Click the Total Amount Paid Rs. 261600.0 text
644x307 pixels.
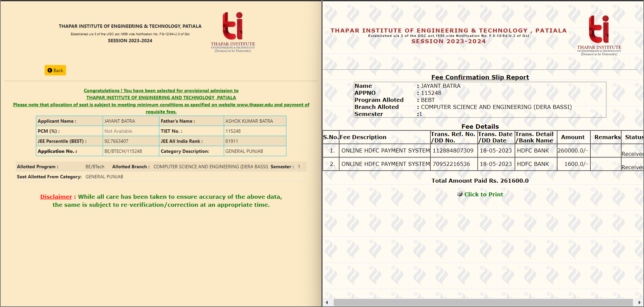coord(480,181)
